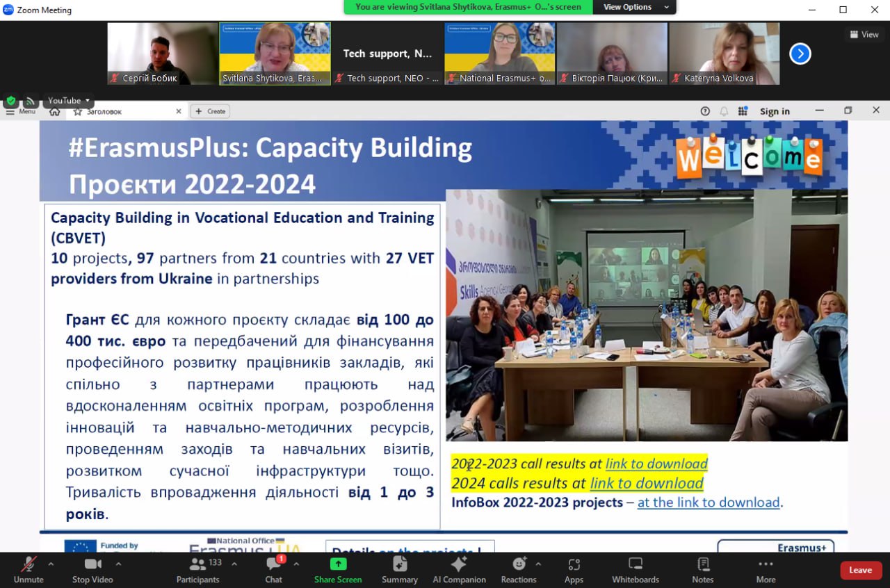Open the meeting Summary
Viewport: 890px width, 588px height.
click(x=400, y=569)
